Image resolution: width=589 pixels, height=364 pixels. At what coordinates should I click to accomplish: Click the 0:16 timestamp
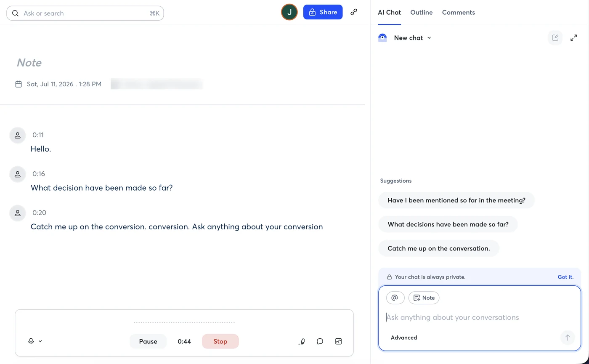tap(39, 174)
